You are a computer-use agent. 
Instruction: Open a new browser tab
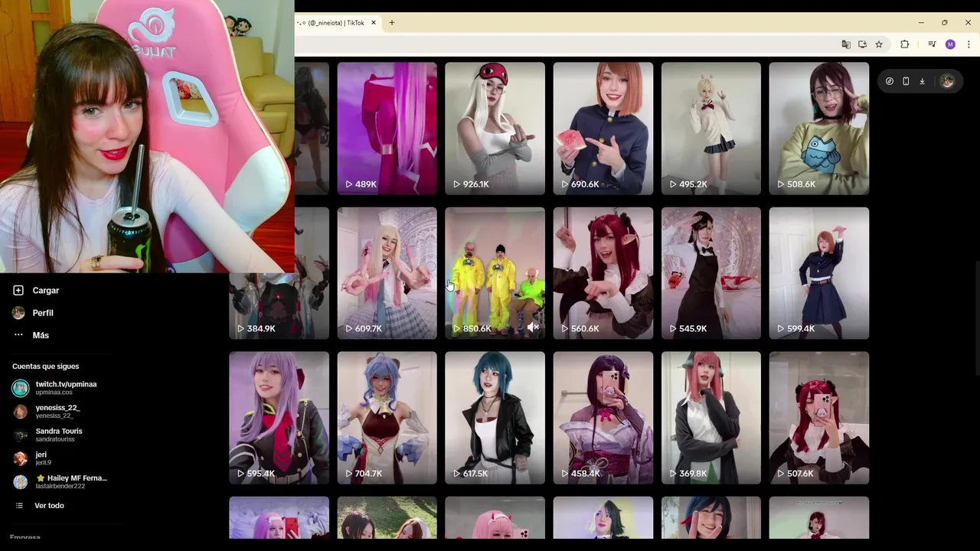392,23
